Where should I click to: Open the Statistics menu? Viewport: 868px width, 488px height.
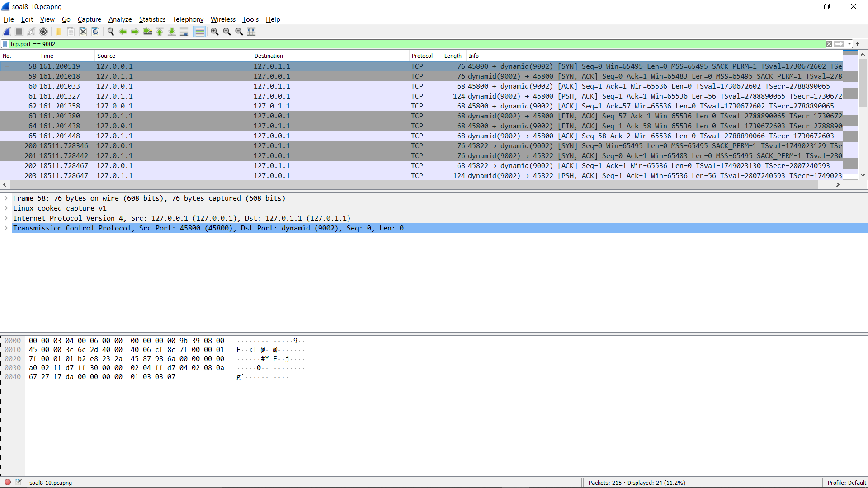pyautogui.click(x=152, y=19)
